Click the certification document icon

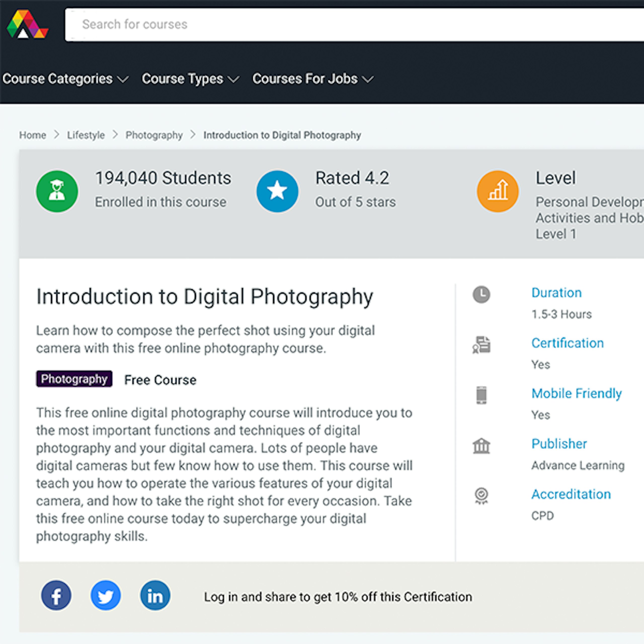(481, 345)
